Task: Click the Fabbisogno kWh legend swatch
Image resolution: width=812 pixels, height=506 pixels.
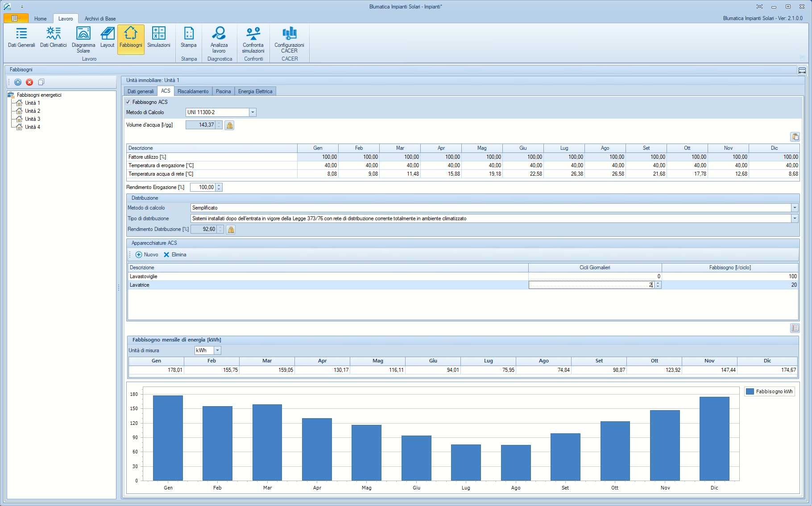Action: pyautogui.click(x=750, y=391)
